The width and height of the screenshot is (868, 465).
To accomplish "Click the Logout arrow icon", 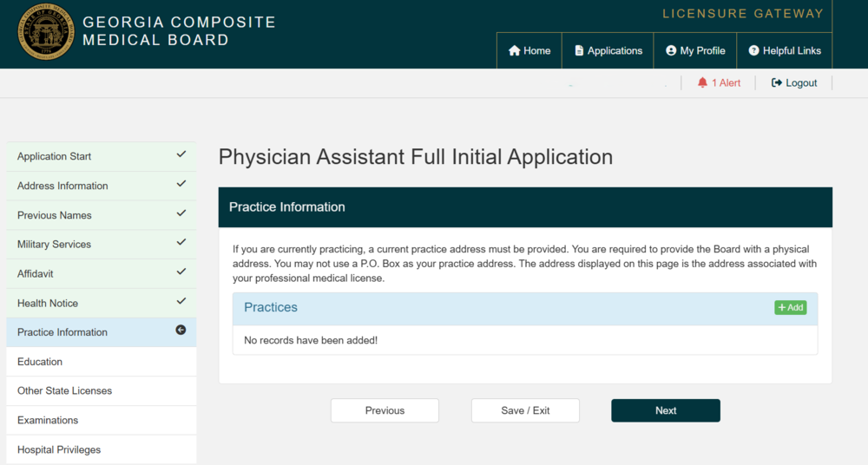I will tap(777, 82).
